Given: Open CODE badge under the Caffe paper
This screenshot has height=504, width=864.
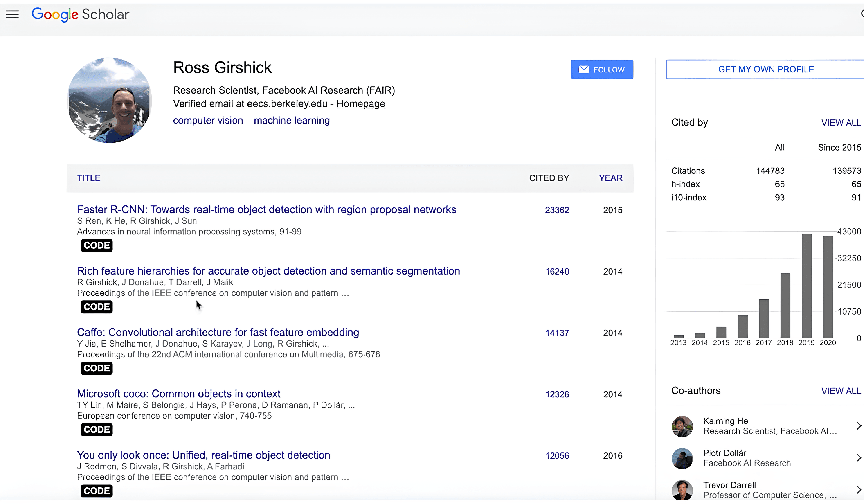Looking at the screenshot, I should click(96, 368).
